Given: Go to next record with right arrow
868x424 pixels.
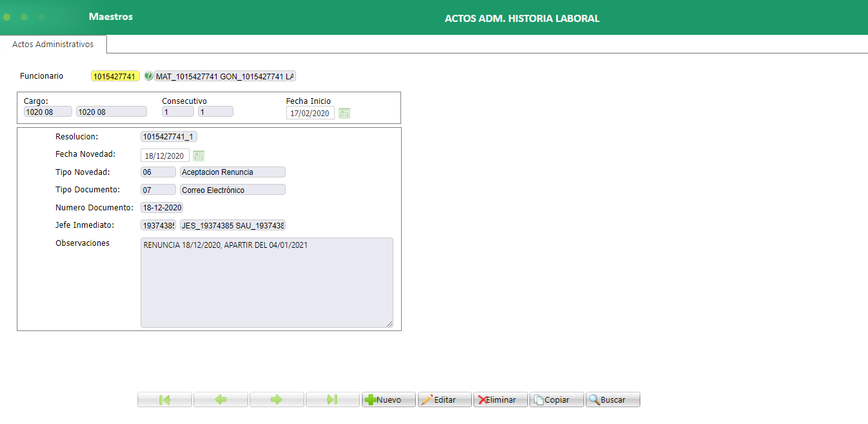Looking at the screenshot, I should [277, 400].
